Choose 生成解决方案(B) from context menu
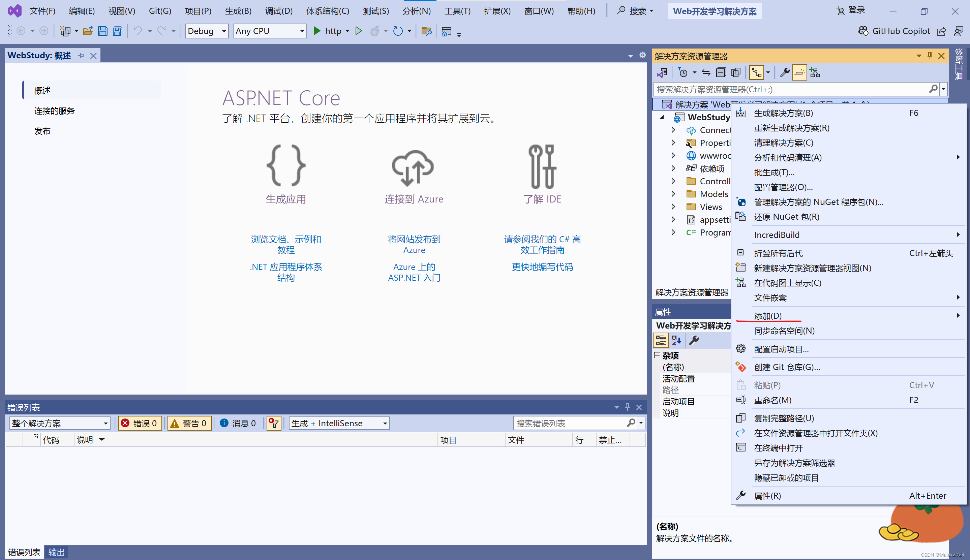The width and height of the screenshot is (970, 560). [849, 113]
